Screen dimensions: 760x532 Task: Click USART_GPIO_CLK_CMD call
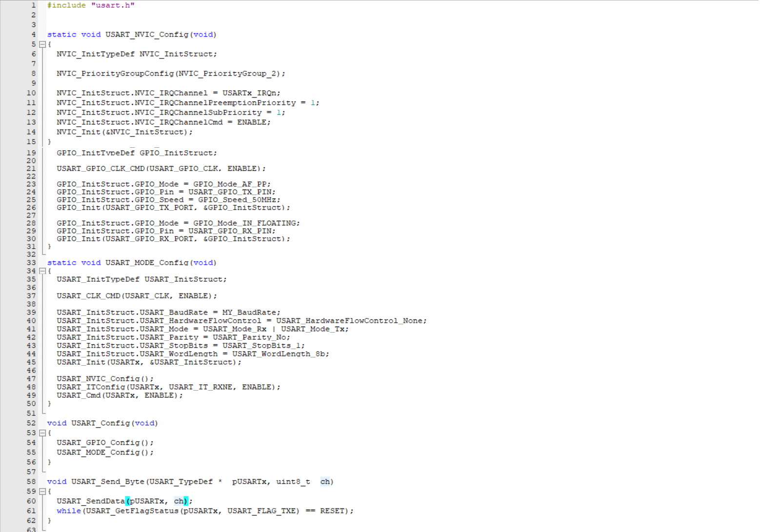(100, 169)
